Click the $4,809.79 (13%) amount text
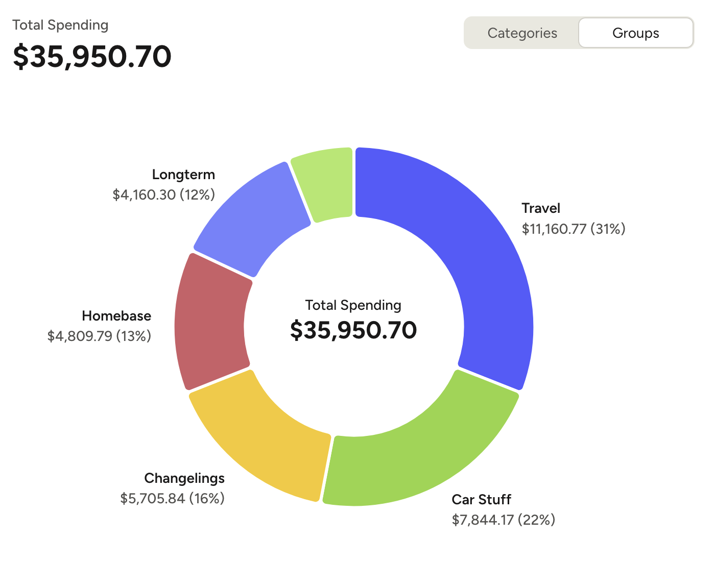This screenshot has width=714, height=588. tap(99, 336)
